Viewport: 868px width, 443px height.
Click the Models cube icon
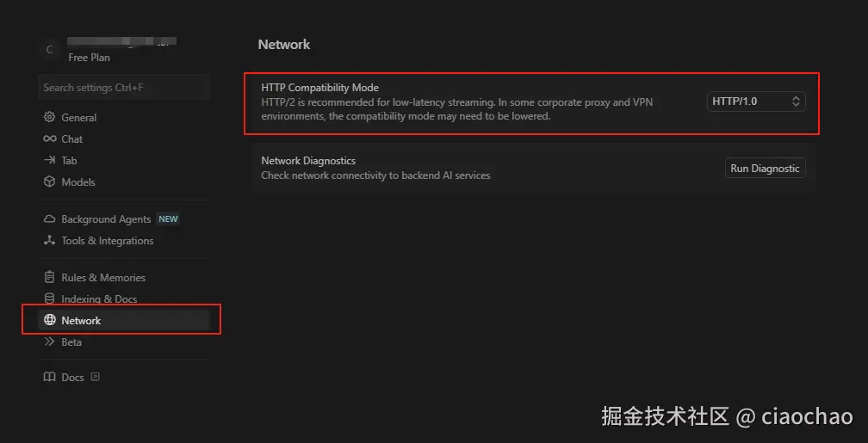tap(49, 182)
